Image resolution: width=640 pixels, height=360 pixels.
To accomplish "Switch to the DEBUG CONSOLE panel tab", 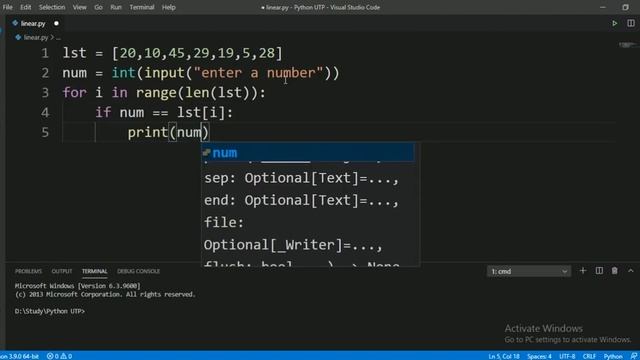I will click(138, 271).
